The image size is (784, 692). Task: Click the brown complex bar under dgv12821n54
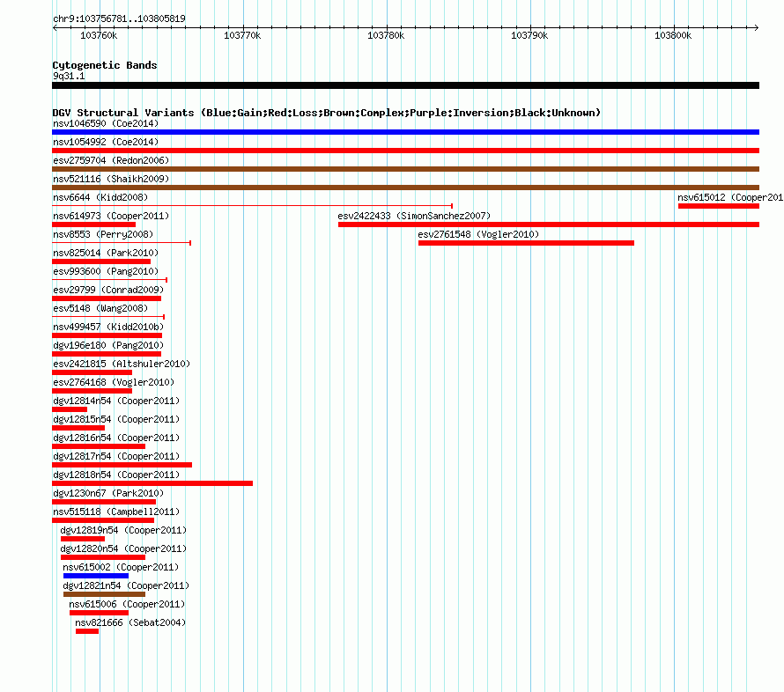click(105, 594)
